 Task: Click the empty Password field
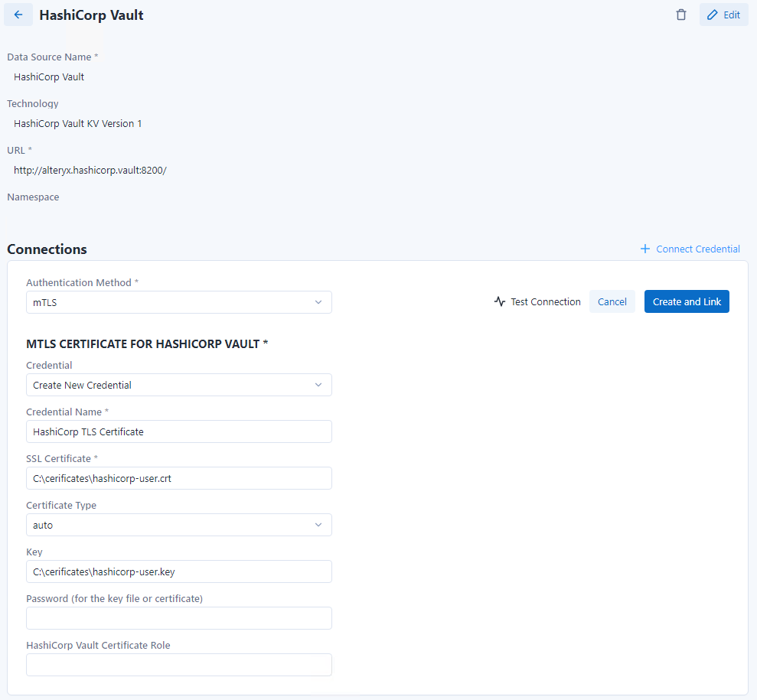tap(178, 618)
